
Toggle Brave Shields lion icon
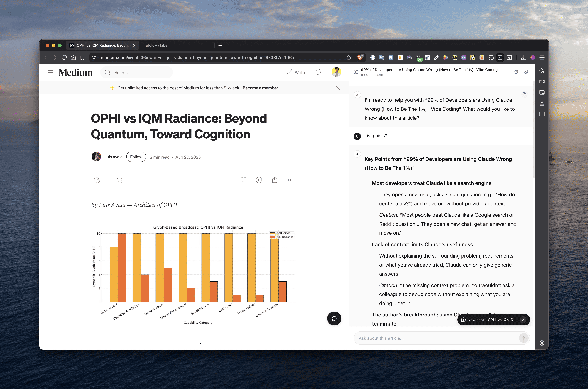[360, 58]
